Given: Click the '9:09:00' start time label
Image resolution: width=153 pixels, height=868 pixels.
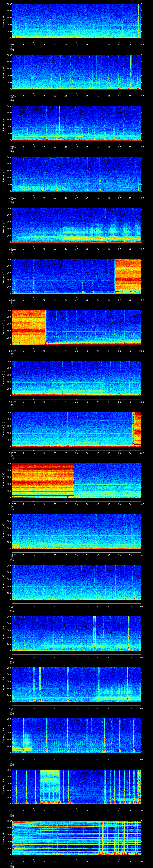Looking at the screenshot, I should tap(12, 453).
